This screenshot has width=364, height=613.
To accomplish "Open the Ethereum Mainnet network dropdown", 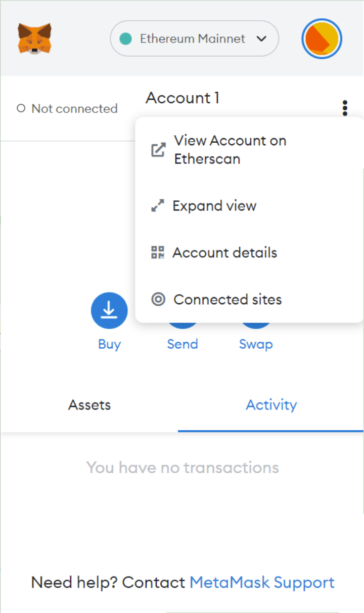I will (195, 38).
